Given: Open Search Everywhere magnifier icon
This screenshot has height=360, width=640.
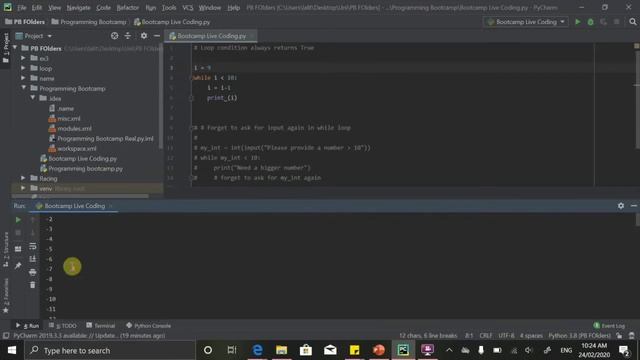Looking at the screenshot, I should point(633,22).
